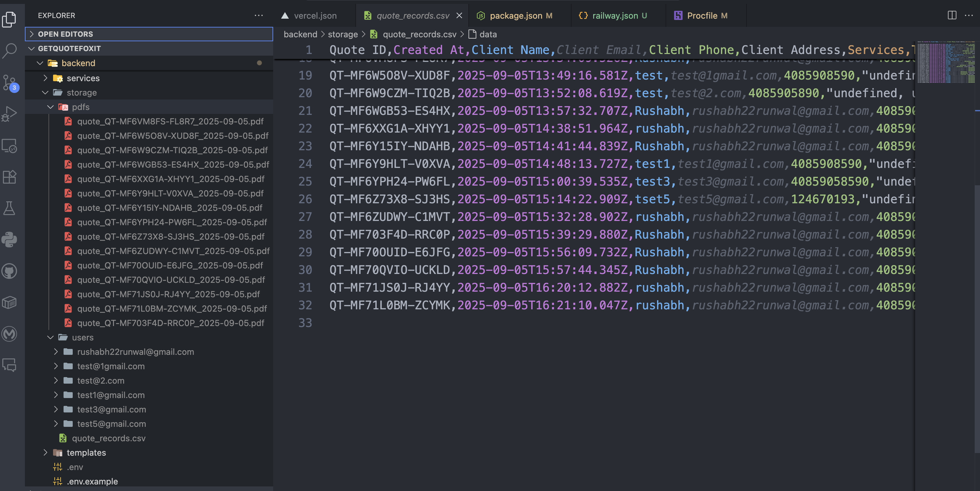Open the GitHub view in activity bar
Screen dimensions: 980x491
click(9, 271)
